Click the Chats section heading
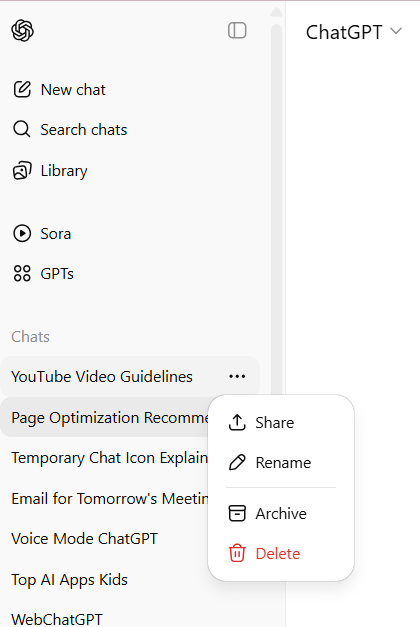Viewport: 420px width, 627px height. pyautogui.click(x=30, y=337)
